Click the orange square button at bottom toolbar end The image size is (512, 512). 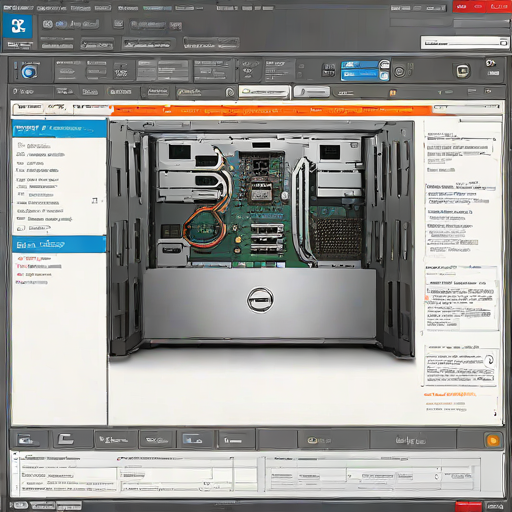point(493,440)
